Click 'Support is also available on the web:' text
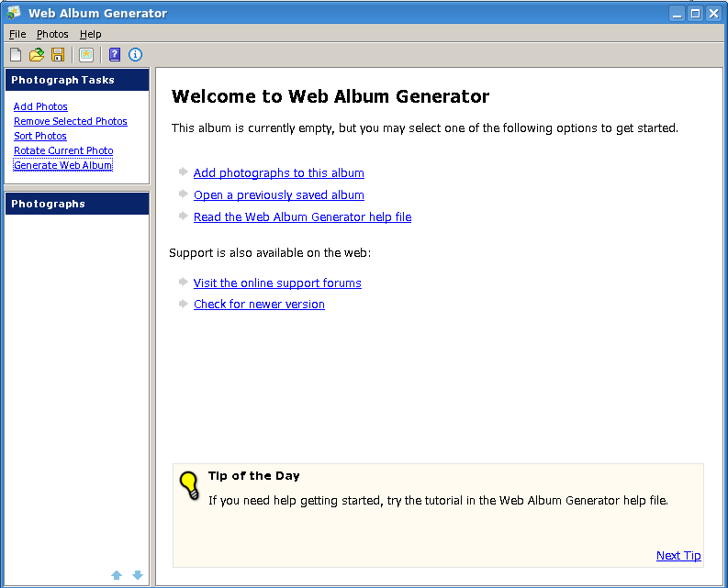 [x=270, y=253]
